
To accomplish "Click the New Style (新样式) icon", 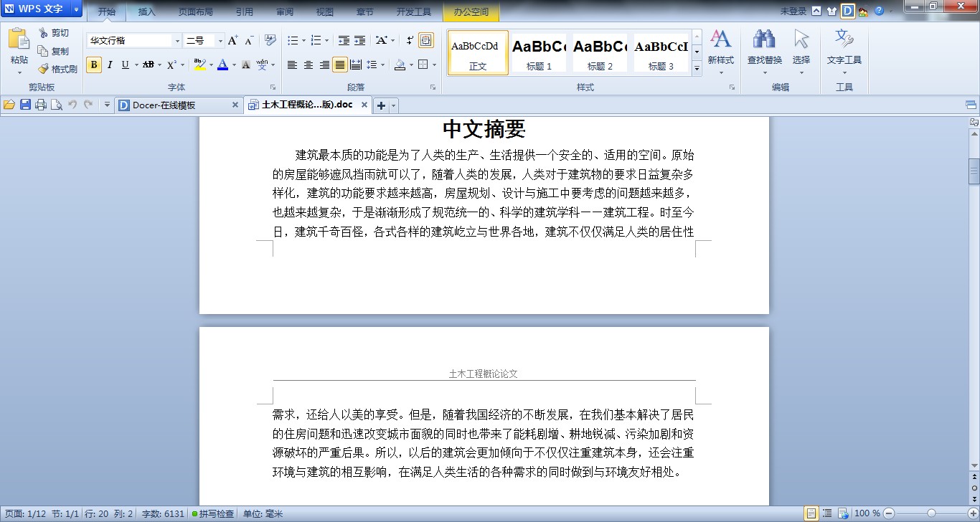I will tap(720, 39).
